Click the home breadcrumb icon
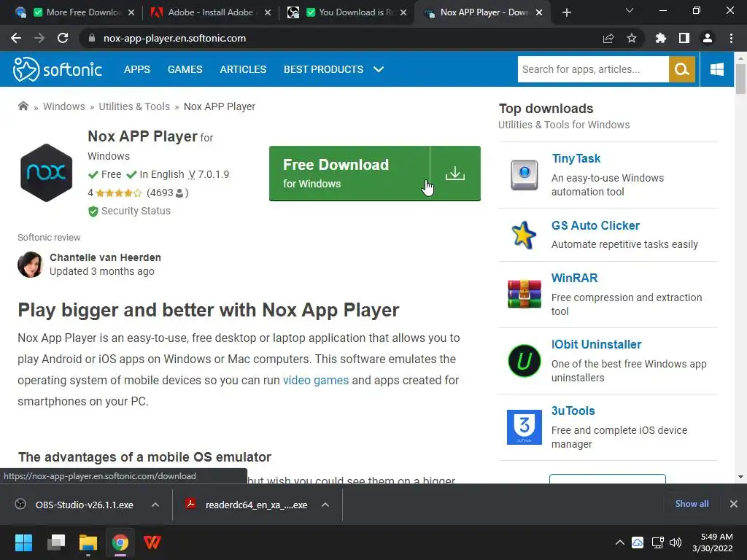Image resolution: width=747 pixels, height=560 pixels. tap(23, 106)
